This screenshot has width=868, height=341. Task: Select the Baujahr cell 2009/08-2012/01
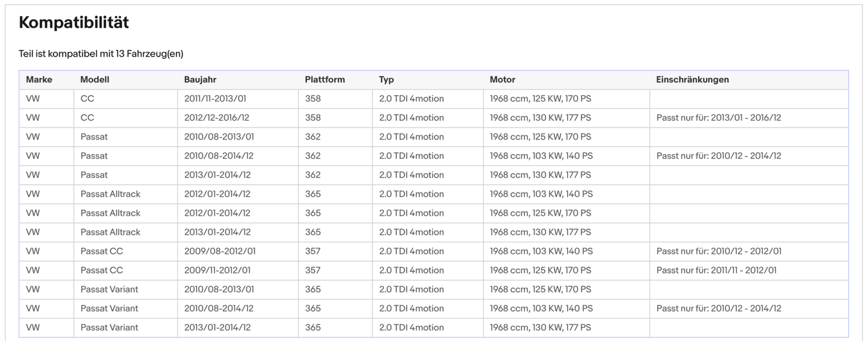[220, 251]
